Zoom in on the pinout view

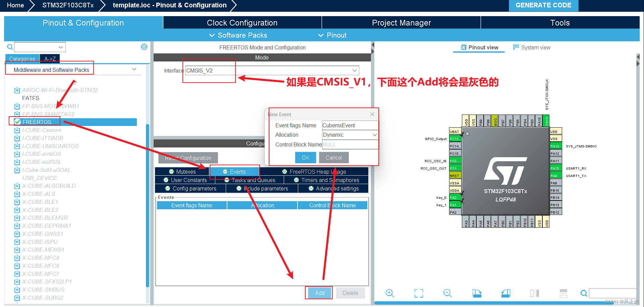389,293
